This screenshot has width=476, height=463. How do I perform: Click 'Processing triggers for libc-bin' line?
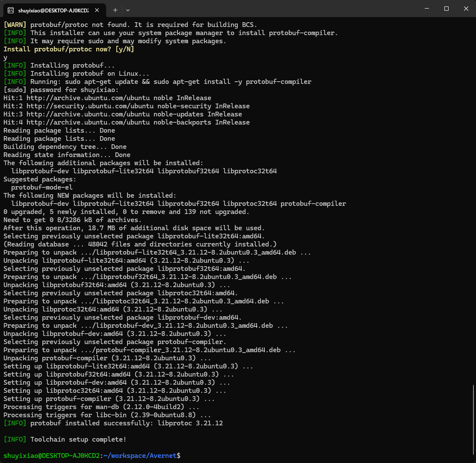[x=107, y=415]
